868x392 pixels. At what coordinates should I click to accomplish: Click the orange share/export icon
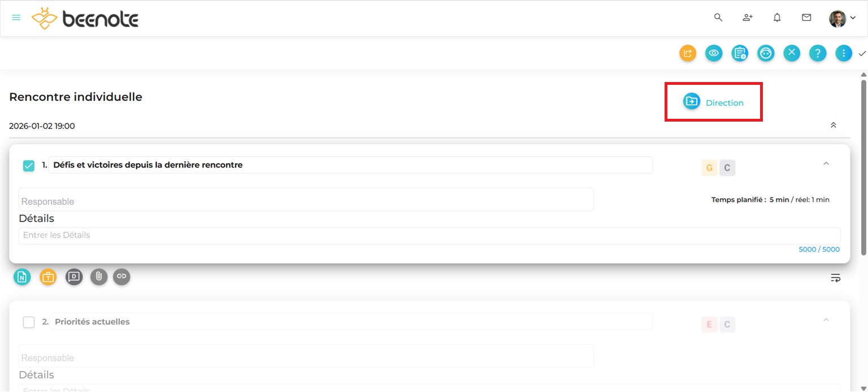point(688,53)
